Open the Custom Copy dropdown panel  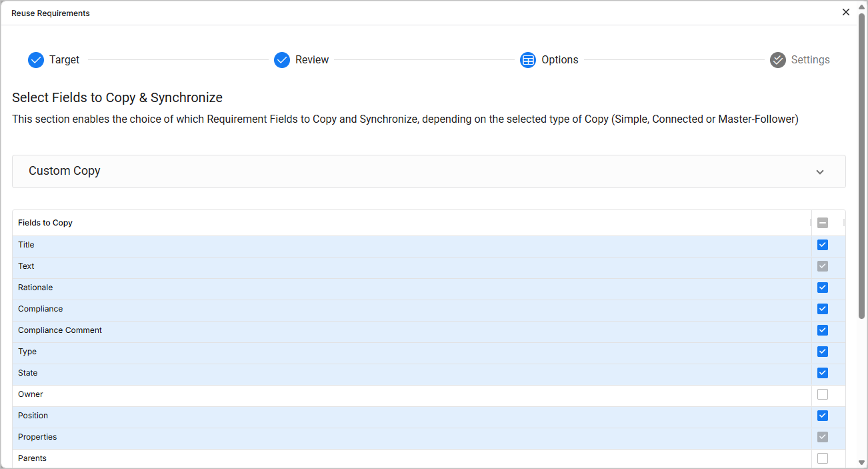(428, 171)
